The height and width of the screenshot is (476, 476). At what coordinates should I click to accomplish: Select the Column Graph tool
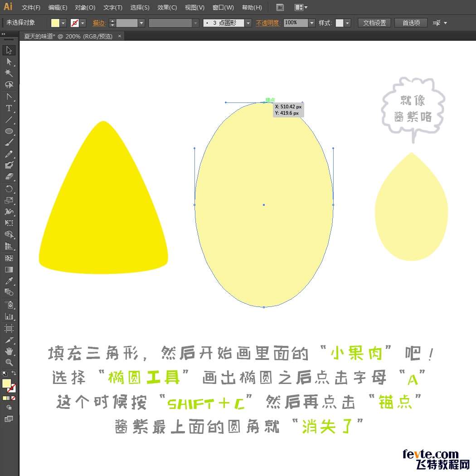9,316
